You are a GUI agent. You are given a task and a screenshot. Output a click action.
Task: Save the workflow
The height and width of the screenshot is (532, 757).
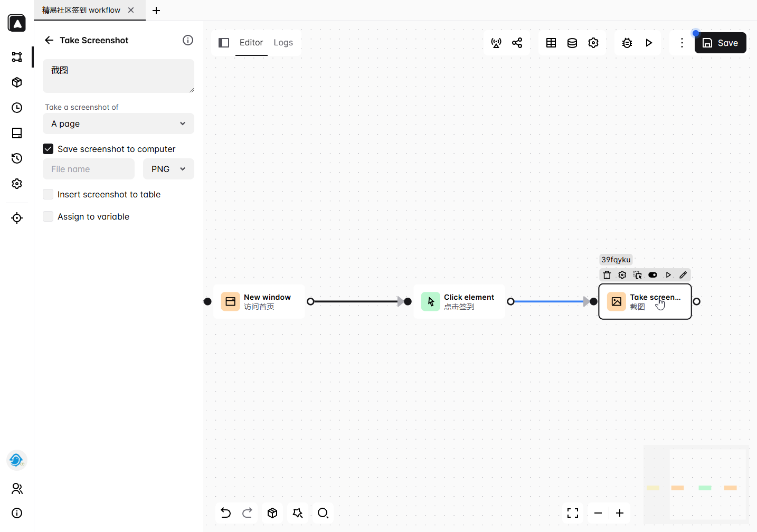720,43
